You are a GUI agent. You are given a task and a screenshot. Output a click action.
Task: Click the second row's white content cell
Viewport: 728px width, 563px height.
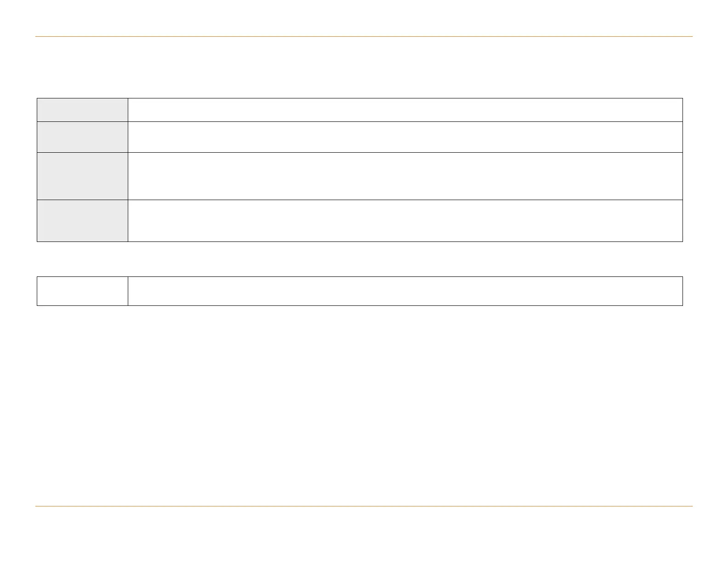[x=405, y=137]
